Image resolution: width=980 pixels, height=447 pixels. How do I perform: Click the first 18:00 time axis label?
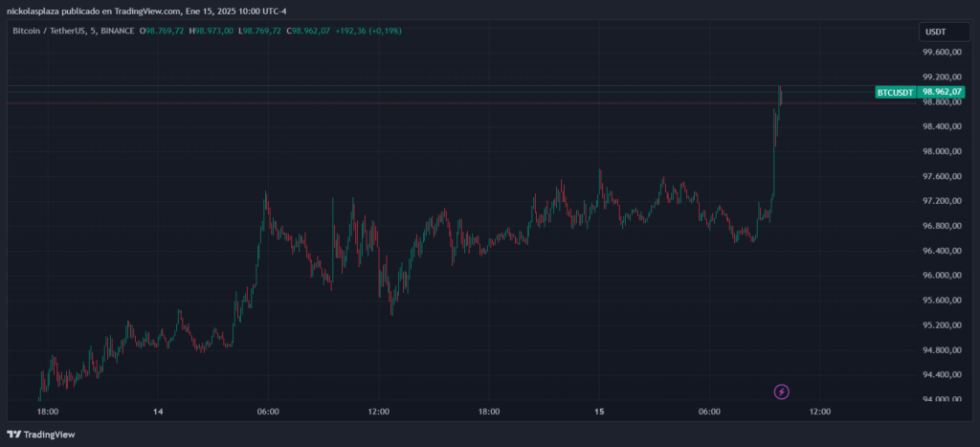[x=48, y=412]
